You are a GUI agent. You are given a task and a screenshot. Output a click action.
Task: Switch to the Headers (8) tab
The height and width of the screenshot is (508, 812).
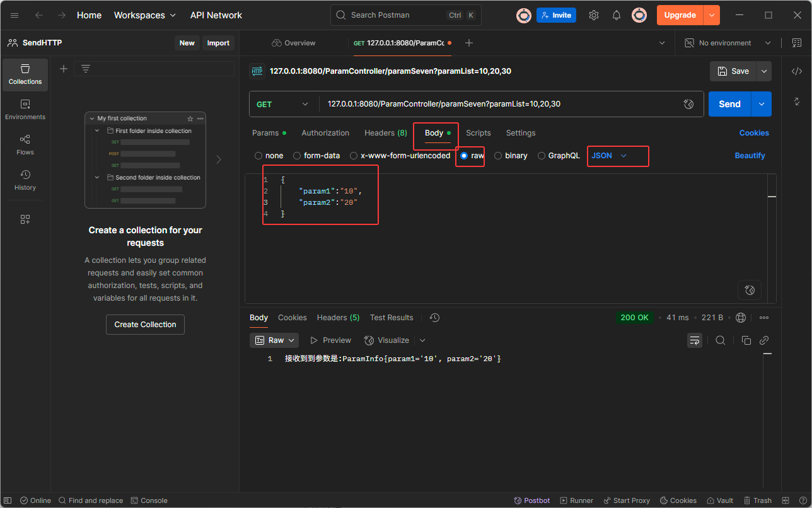coord(386,133)
